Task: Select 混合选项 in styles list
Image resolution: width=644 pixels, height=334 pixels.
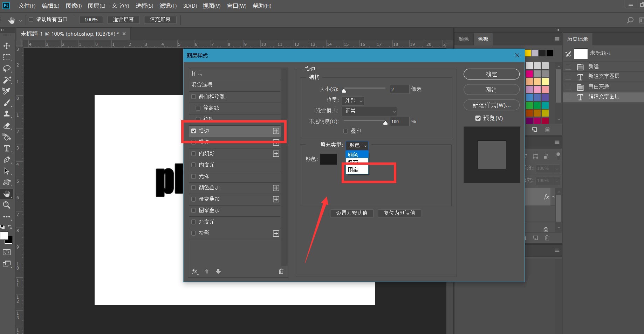Action: (234, 85)
